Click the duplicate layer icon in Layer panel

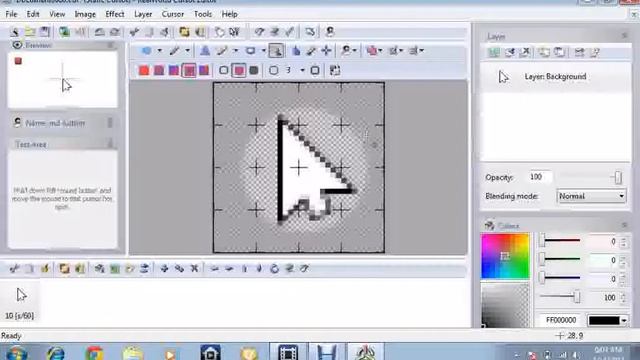tap(543, 52)
